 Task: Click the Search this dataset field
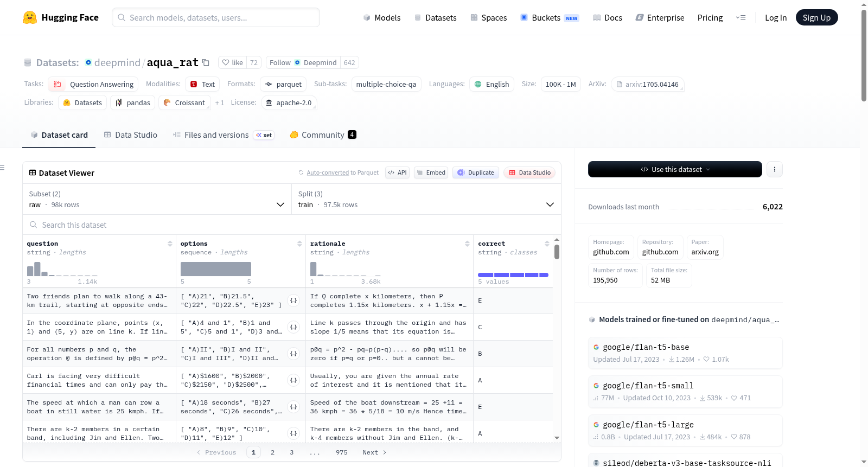tap(292, 225)
